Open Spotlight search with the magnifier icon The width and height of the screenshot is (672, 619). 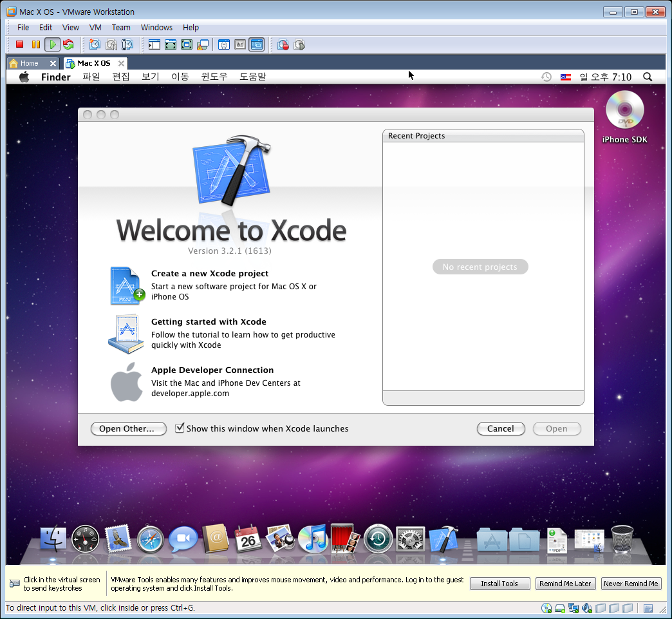[x=648, y=77]
